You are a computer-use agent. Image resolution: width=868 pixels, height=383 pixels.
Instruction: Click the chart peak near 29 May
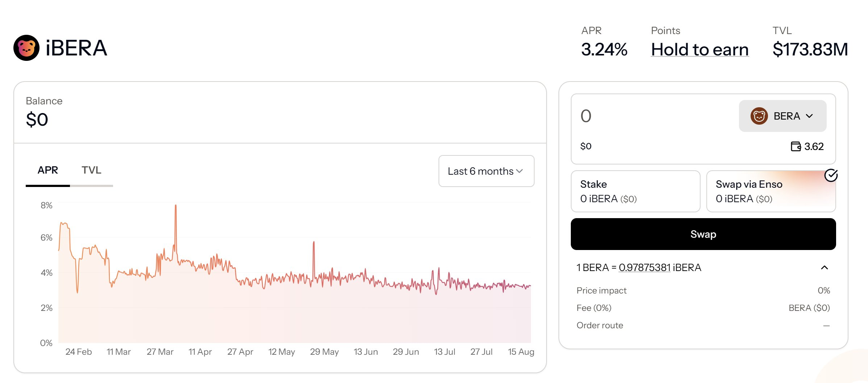tap(313, 243)
